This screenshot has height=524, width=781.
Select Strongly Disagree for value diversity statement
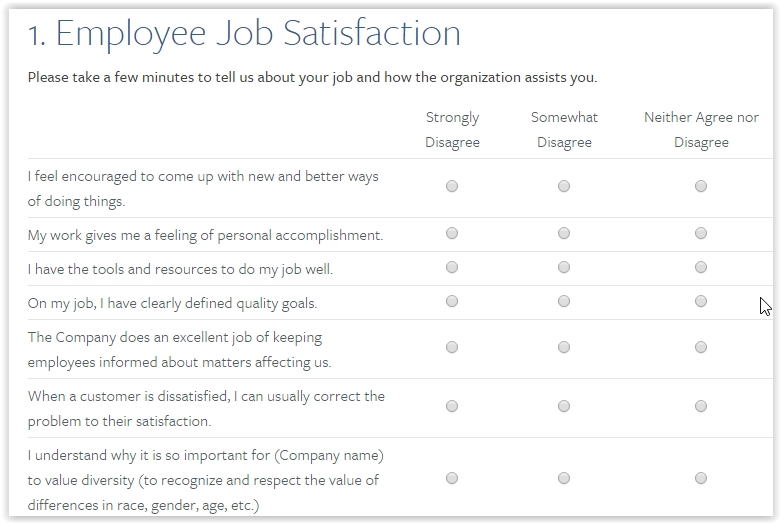[x=452, y=478]
